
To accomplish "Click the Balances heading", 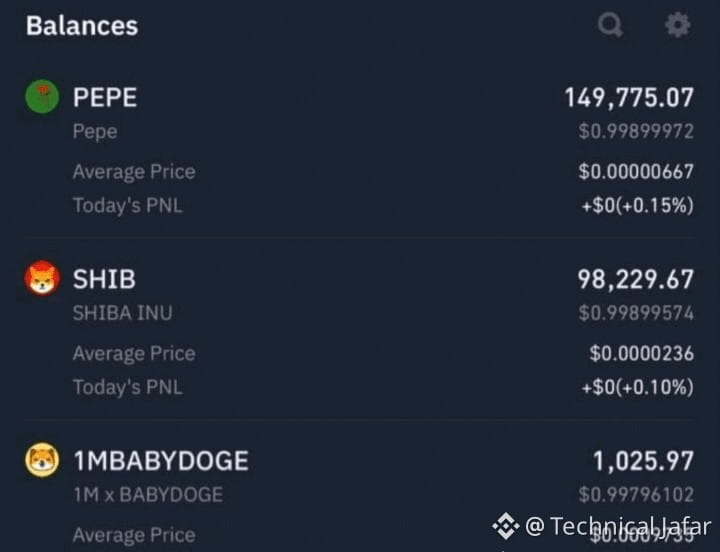I will click(82, 26).
